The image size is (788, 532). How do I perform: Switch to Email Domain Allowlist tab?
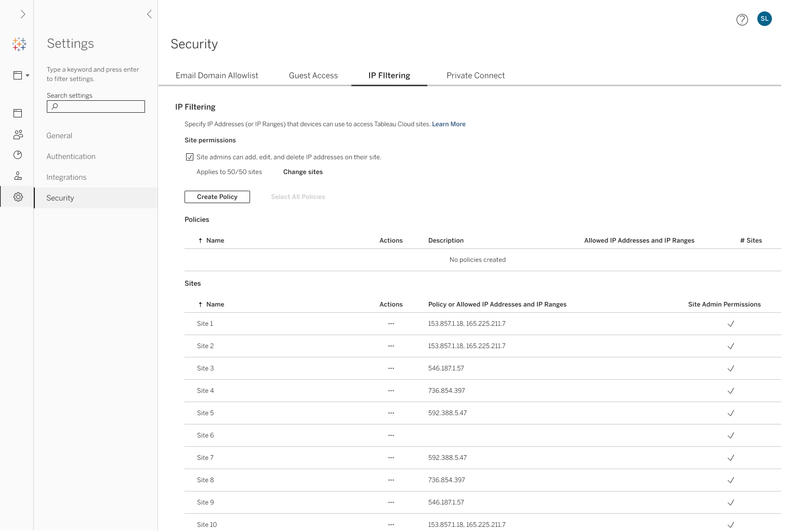217,75
